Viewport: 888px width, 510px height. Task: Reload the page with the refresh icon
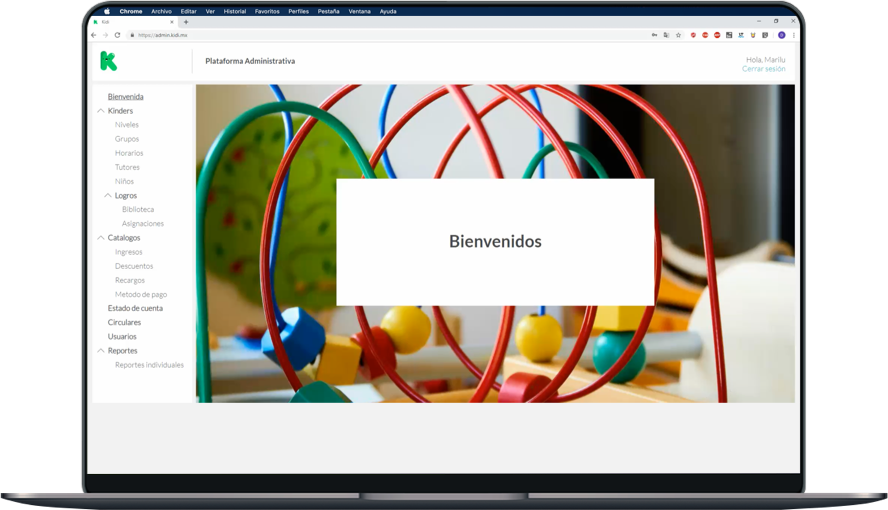pyautogui.click(x=117, y=35)
